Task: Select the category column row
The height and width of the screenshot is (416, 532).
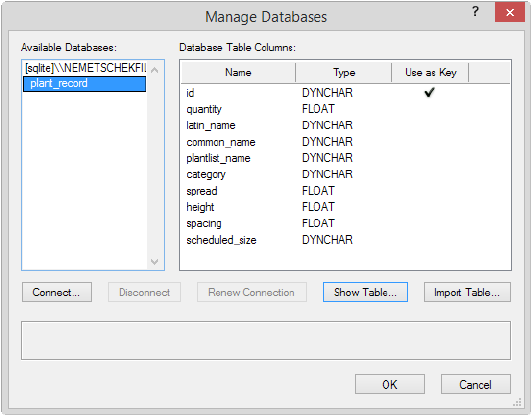Action: click(x=345, y=174)
